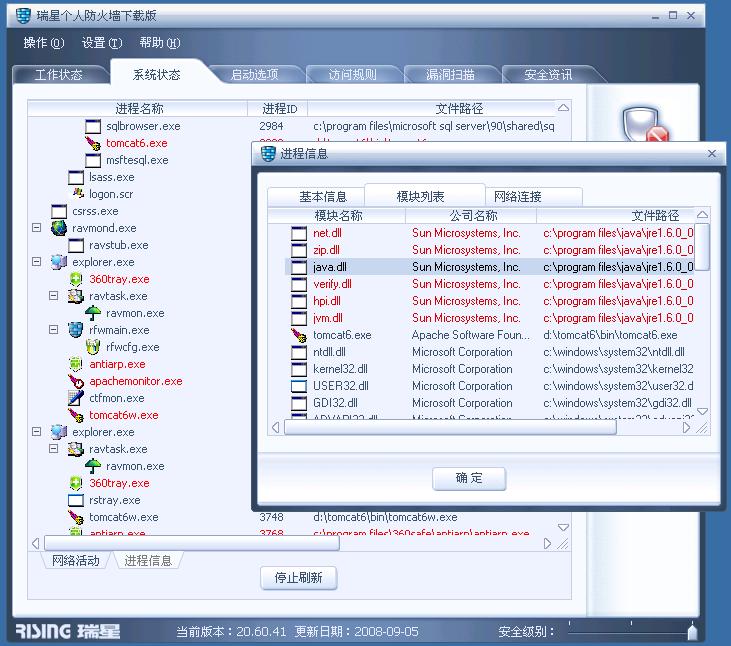
Task: Select the java.dll module row
Action: (490, 267)
